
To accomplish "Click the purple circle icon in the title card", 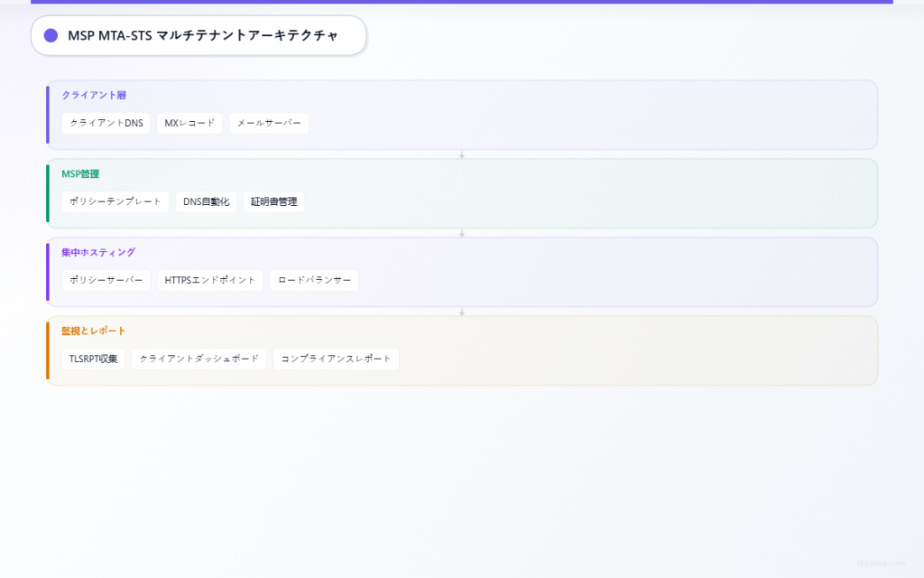I will coord(51,35).
